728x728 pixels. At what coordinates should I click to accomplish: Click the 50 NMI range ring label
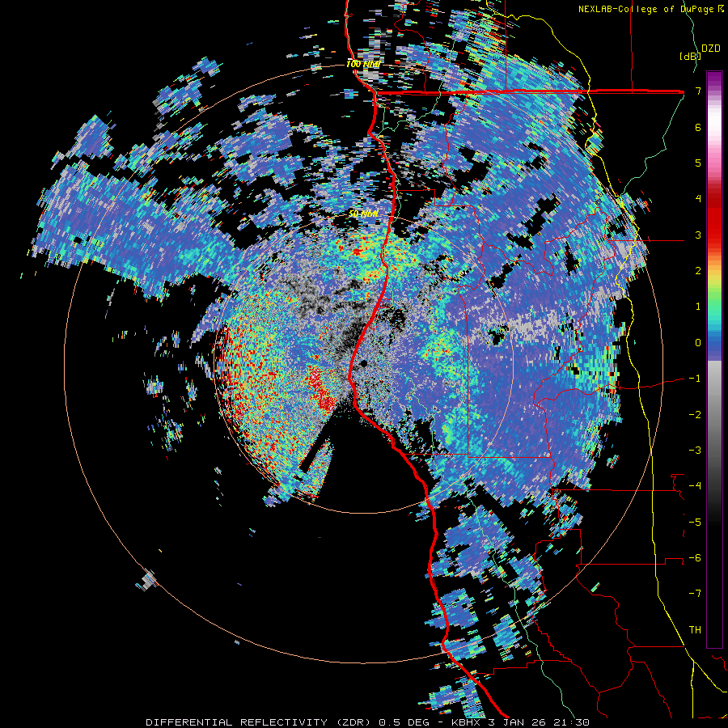(363, 214)
